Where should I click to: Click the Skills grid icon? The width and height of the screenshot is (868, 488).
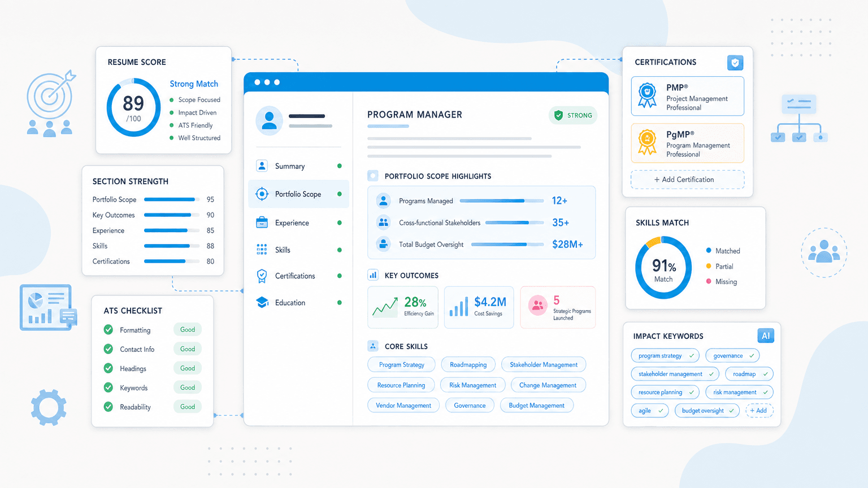tap(262, 250)
